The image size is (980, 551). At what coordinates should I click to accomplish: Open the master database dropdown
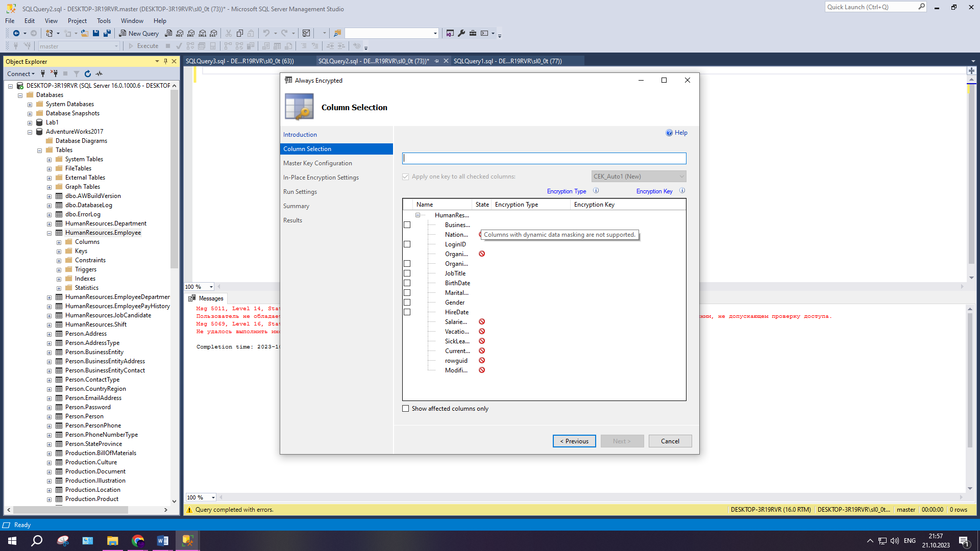(x=79, y=46)
